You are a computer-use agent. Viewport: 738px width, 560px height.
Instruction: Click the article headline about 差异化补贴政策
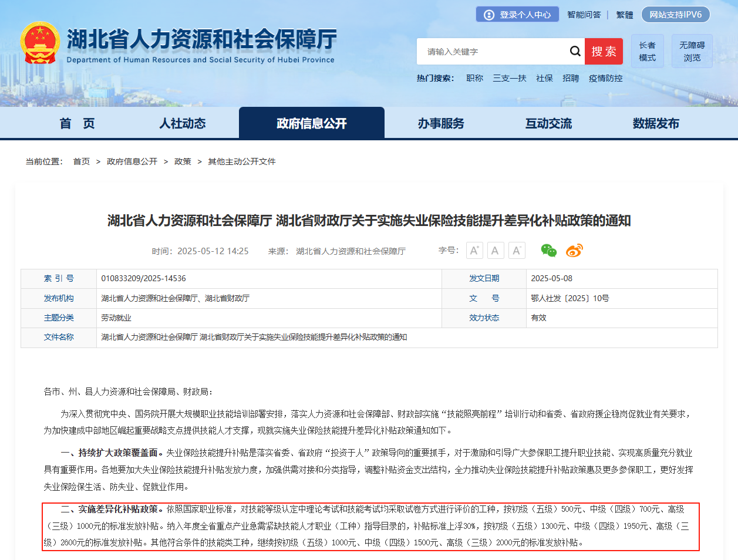click(369, 221)
